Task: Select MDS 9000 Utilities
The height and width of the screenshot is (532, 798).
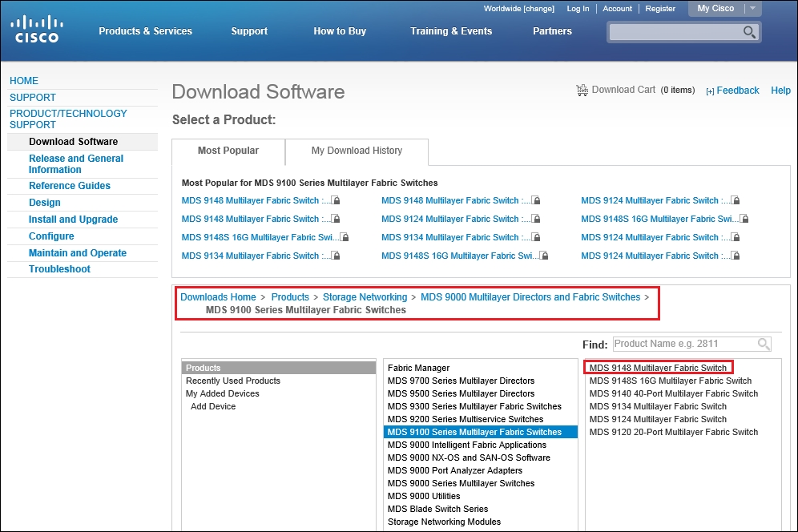Action: [423, 497]
